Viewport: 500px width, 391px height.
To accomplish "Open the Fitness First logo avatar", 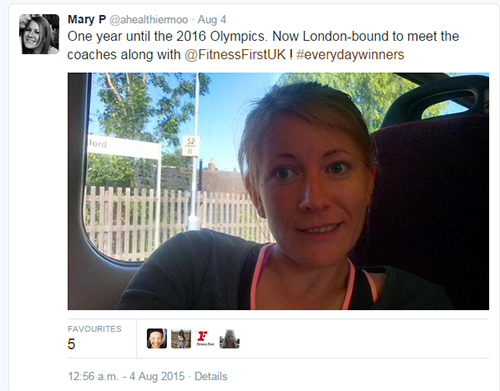I will 205,338.
